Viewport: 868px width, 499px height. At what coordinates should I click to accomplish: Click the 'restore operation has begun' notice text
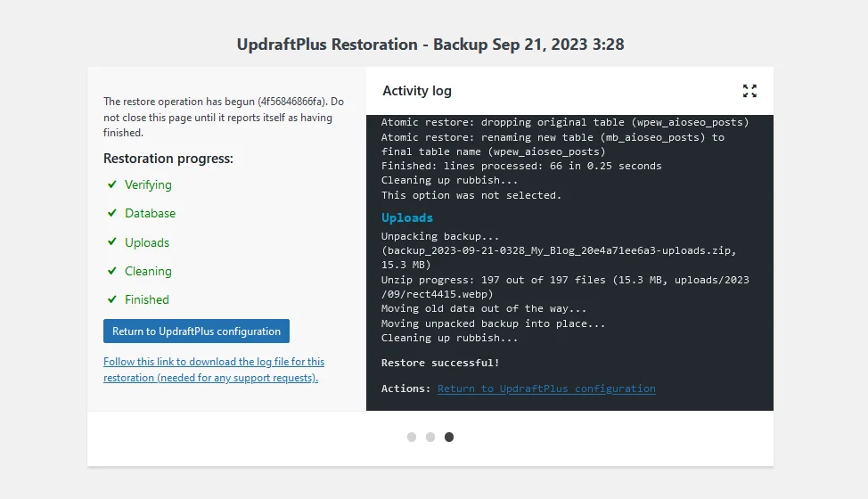[224, 117]
